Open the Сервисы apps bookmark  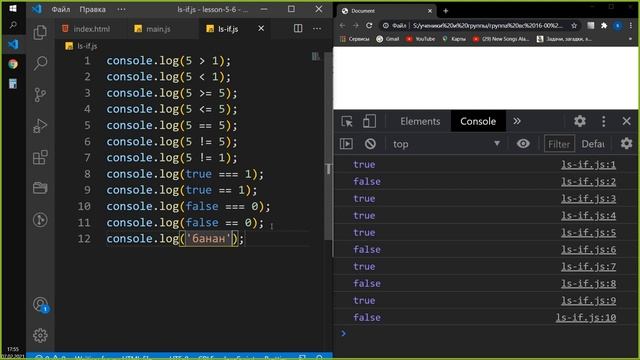[354, 39]
